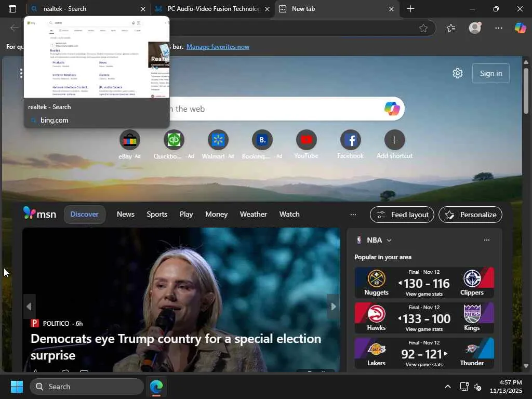Open NBA card more options ellipsis
Viewport: 532px width, 399px height.
pyautogui.click(x=486, y=240)
